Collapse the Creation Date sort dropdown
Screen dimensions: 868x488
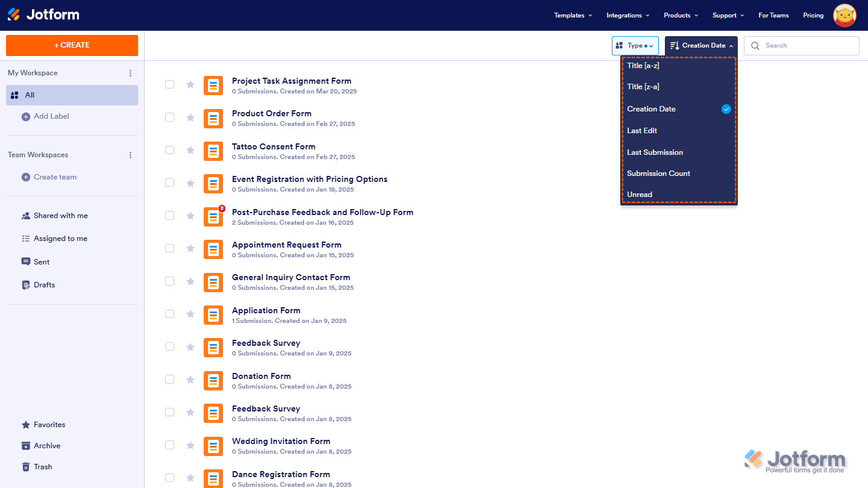point(701,45)
